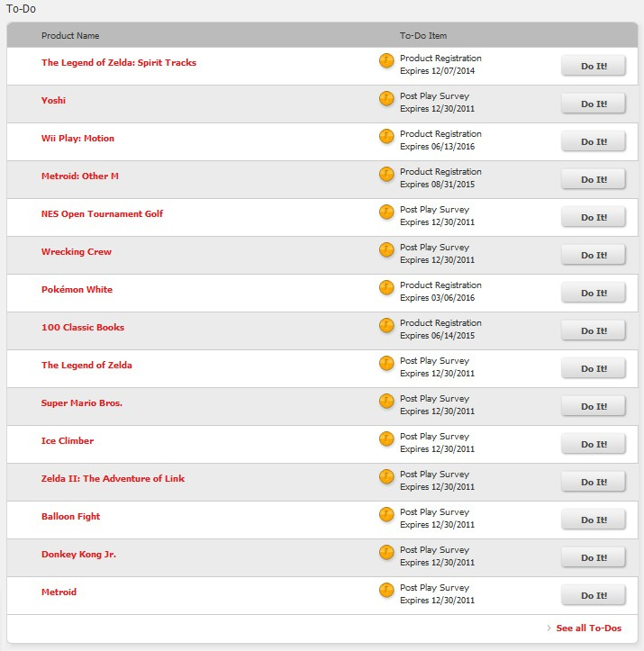Select the Super Mario Bros. product name

tap(82, 403)
